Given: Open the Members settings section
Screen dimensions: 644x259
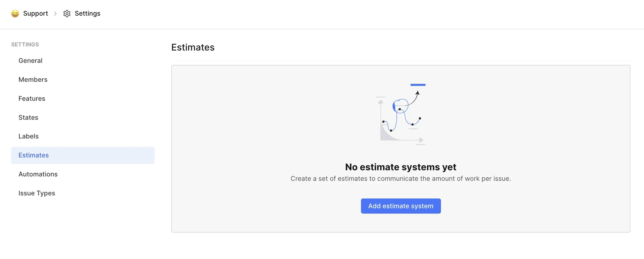Looking at the screenshot, I should click(33, 79).
